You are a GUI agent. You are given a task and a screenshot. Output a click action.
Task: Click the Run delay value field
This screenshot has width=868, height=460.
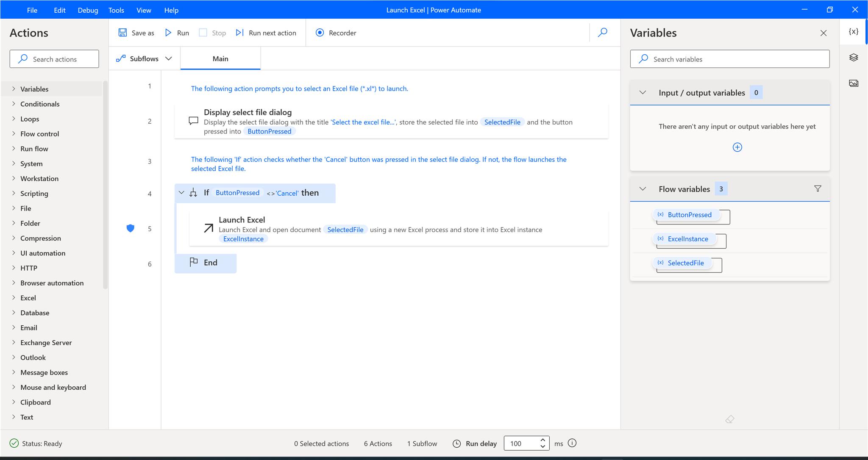(522, 443)
